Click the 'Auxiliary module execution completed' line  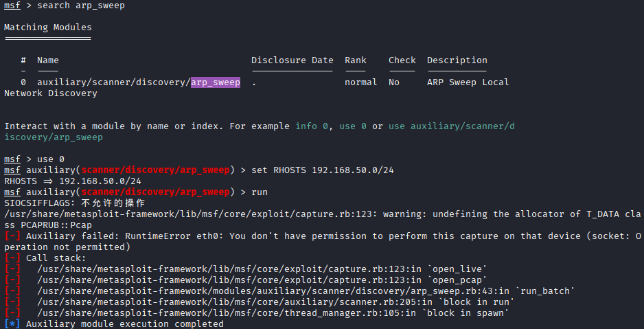tap(114, 324)
